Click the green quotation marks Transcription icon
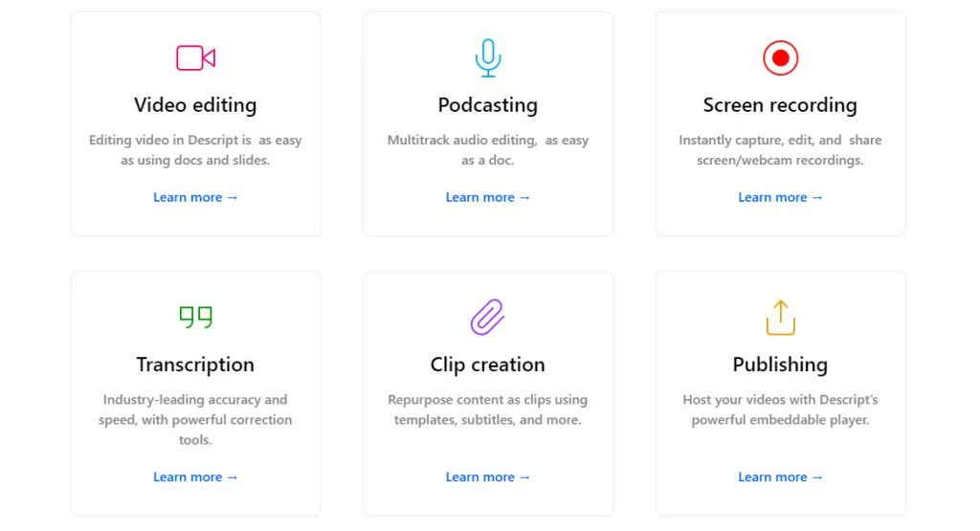 pyautogui.click(x=195, y=318)
